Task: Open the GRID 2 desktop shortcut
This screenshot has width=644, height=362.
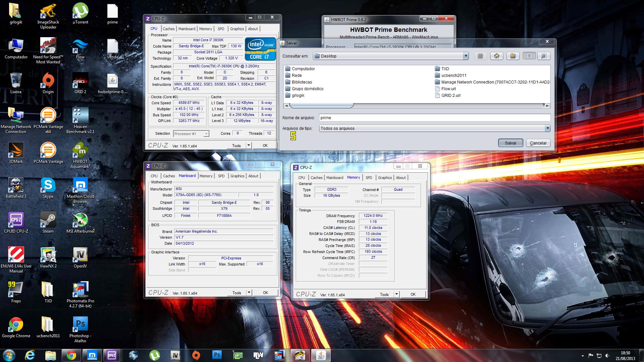Action: (x=80, y=83)
